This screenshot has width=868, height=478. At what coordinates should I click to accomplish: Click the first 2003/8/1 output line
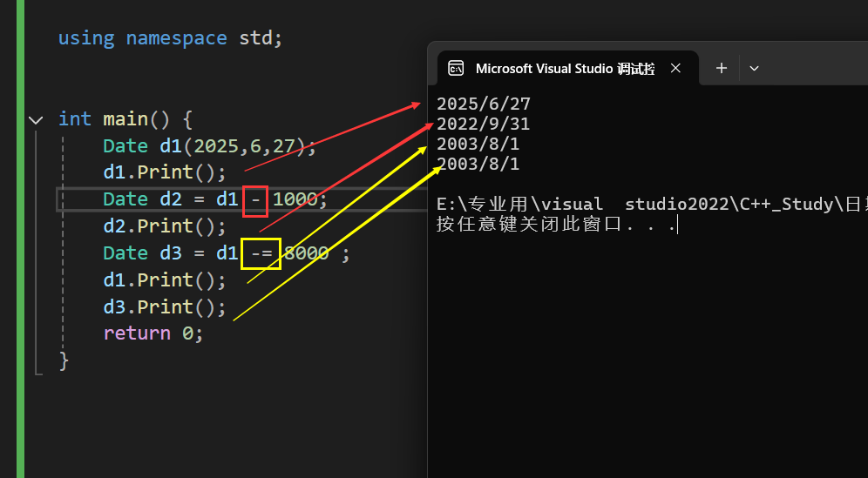(478, 145)
